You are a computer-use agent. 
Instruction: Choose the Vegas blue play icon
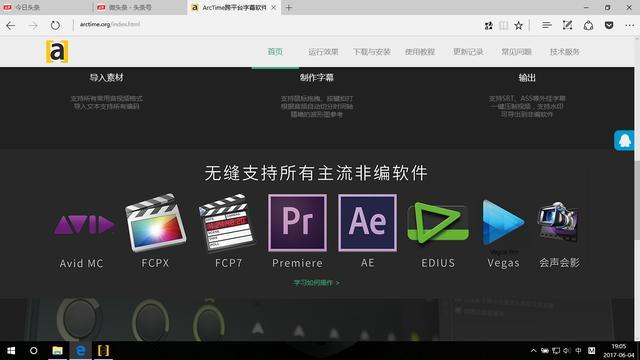coord(503,223)
